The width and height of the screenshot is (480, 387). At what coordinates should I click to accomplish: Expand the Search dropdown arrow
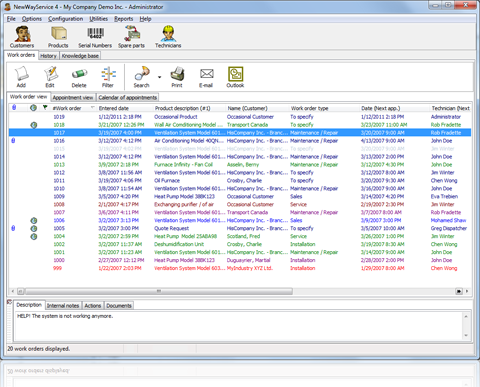[x=159, y=77]
